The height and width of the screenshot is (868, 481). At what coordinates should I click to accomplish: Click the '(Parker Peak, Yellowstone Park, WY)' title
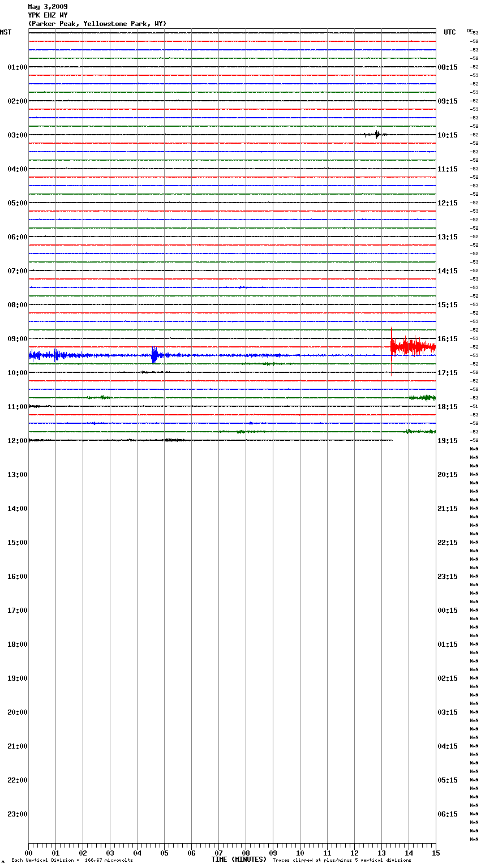pos(97,24)
